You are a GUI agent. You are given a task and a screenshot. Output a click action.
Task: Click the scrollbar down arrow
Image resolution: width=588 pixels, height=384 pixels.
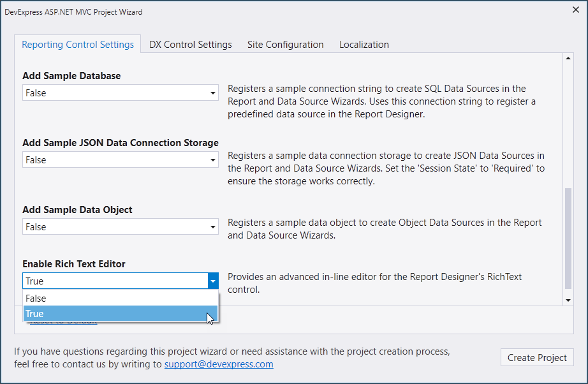point(568,300)
